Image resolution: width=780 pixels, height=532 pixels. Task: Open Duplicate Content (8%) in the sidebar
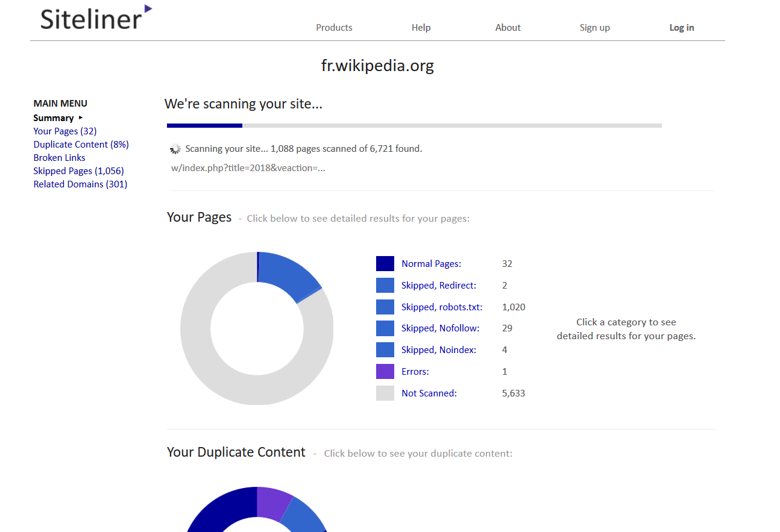(81, 144)
